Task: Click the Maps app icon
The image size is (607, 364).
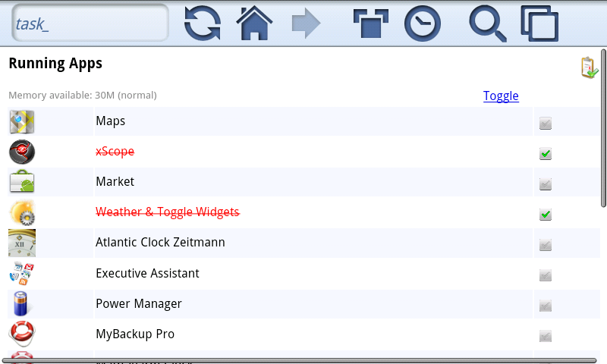Action: pos(22,122)
